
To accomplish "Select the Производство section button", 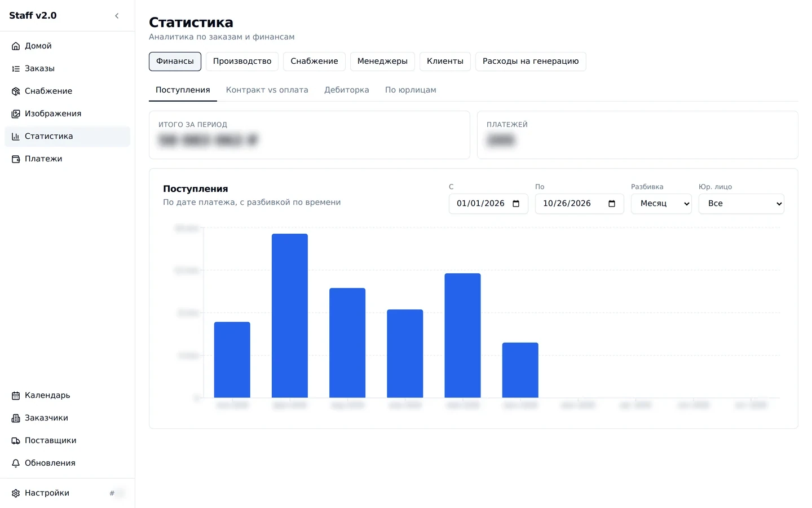I will click(242, 62).
